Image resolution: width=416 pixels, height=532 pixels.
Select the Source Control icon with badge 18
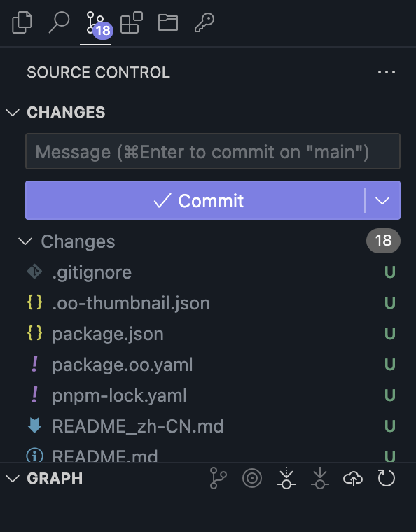[96, 24]
